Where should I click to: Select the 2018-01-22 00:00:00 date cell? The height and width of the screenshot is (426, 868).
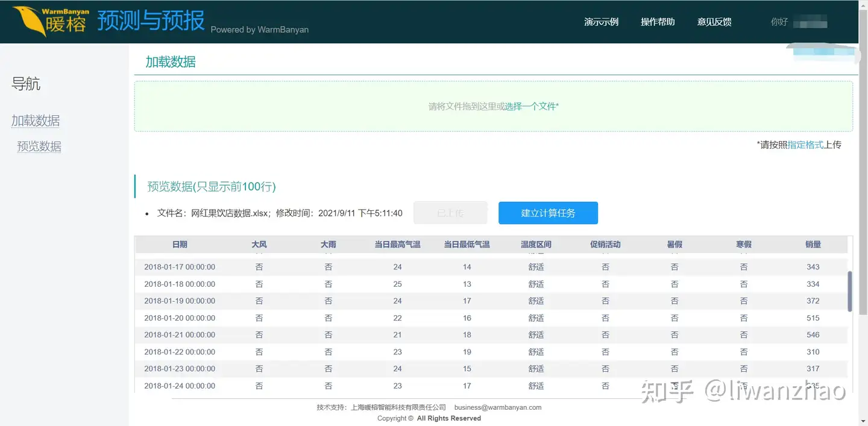(180, 352)
